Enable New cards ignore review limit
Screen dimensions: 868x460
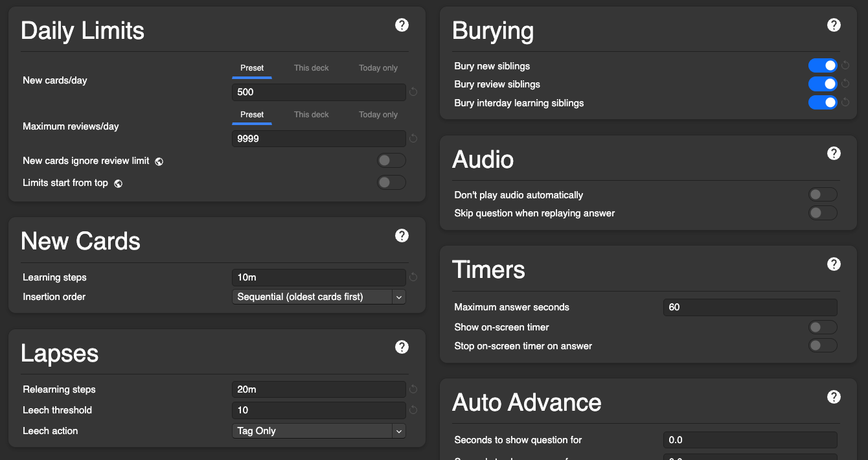pyautogui.click(x=391, y=161)
